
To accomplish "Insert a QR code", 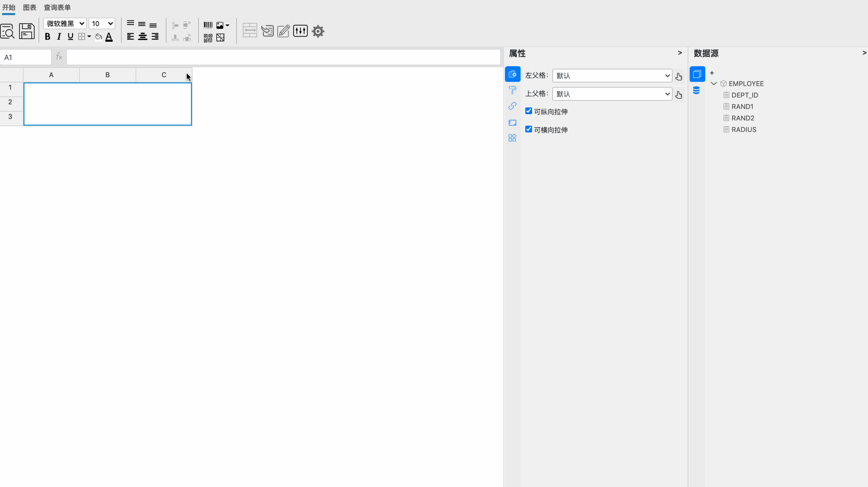I will 208,38.
